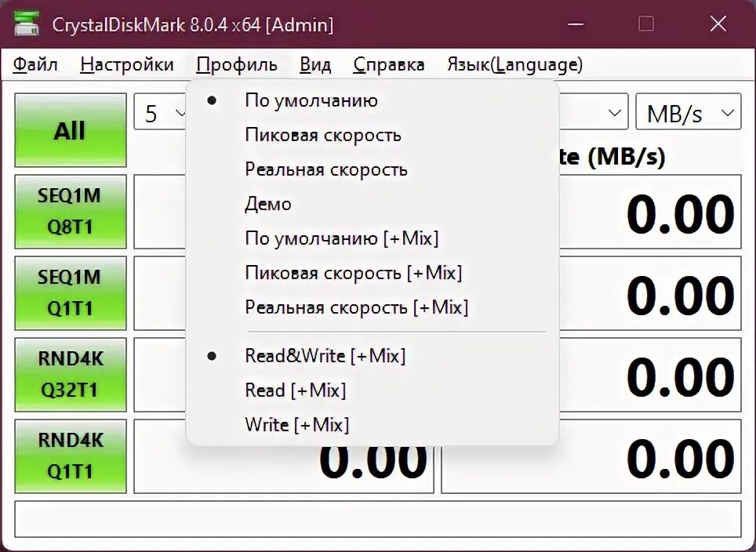Minimize the CrystalDiskMark window

(x=575, y=24)
